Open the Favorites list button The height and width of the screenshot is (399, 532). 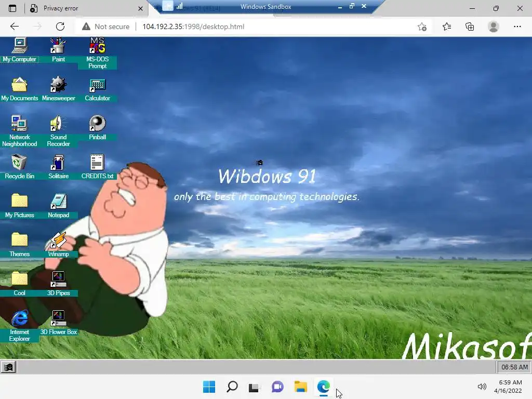click(446, 26)
